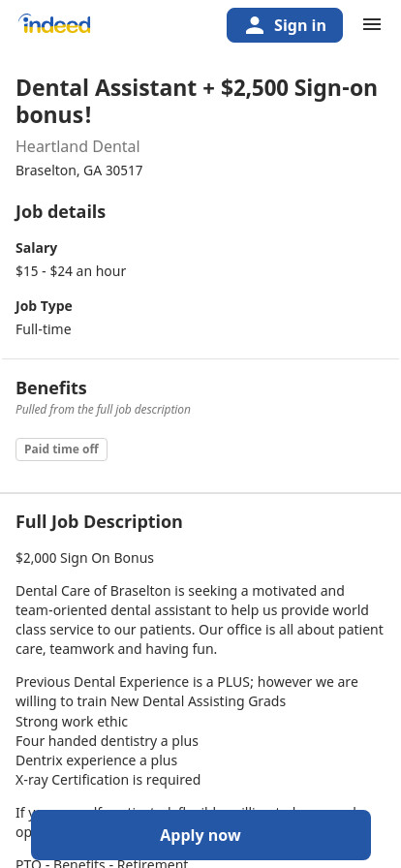The image size is (401, 868).
Task: Click the Benefits section heading
Action: point(51,388)
